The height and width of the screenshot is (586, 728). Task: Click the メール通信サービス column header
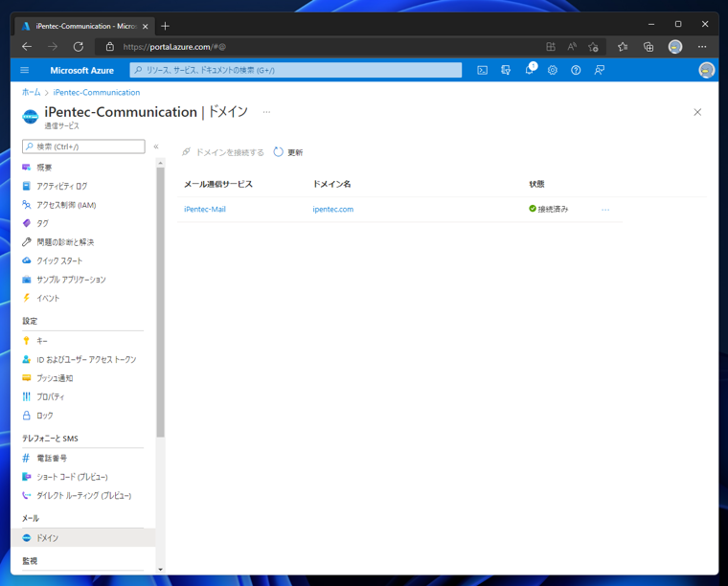218,184
